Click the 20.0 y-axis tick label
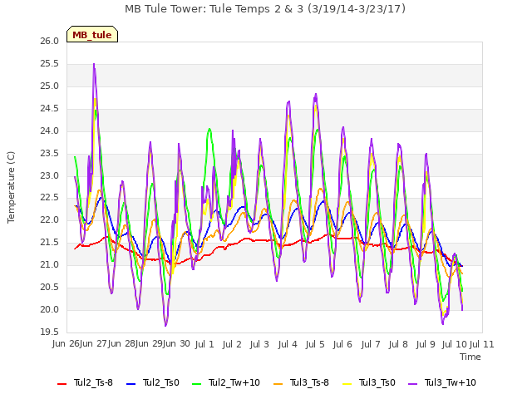This screenshot has height=399, width=532. coord(50,310)
